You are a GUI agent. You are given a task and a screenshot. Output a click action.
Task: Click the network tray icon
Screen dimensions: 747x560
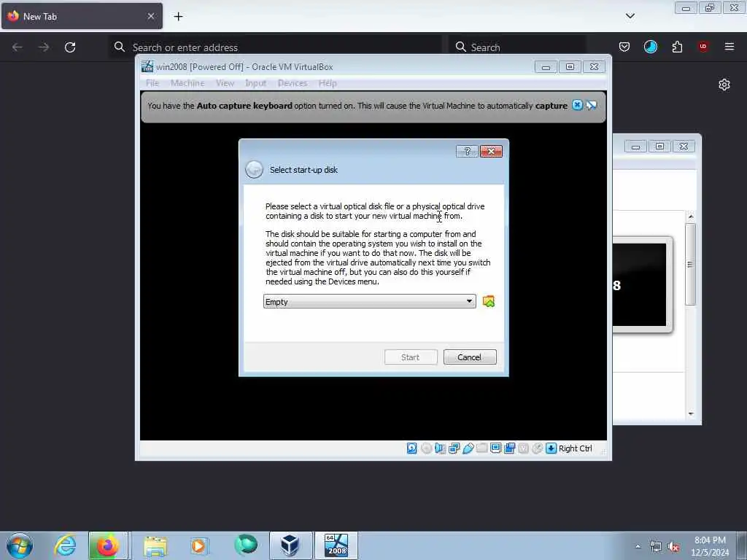(656, 547)
